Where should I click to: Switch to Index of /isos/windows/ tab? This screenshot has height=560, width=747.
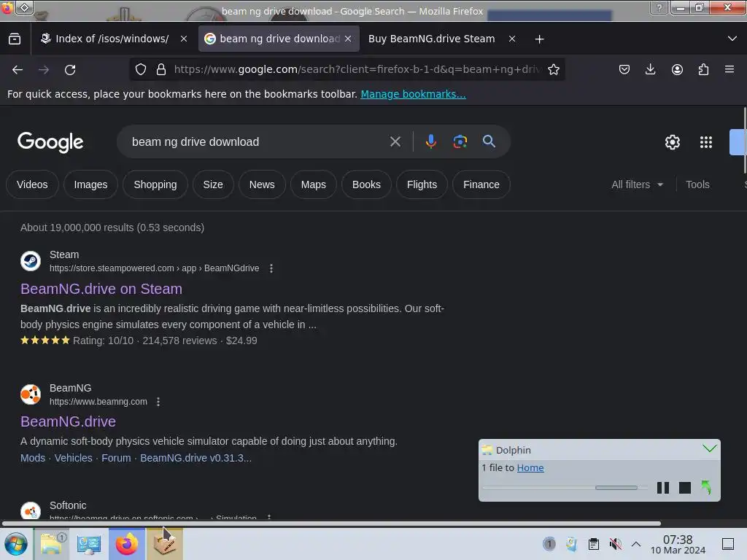[x=112, y=39]
